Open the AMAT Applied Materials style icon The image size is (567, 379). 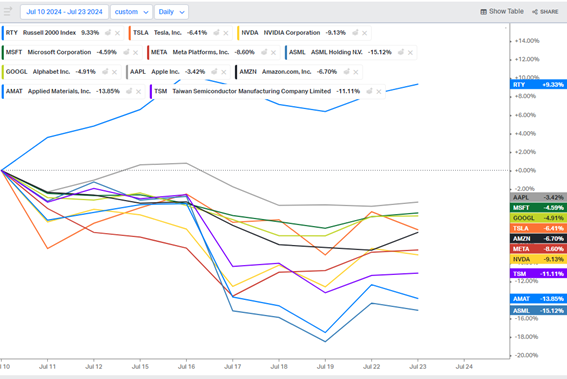129,91
